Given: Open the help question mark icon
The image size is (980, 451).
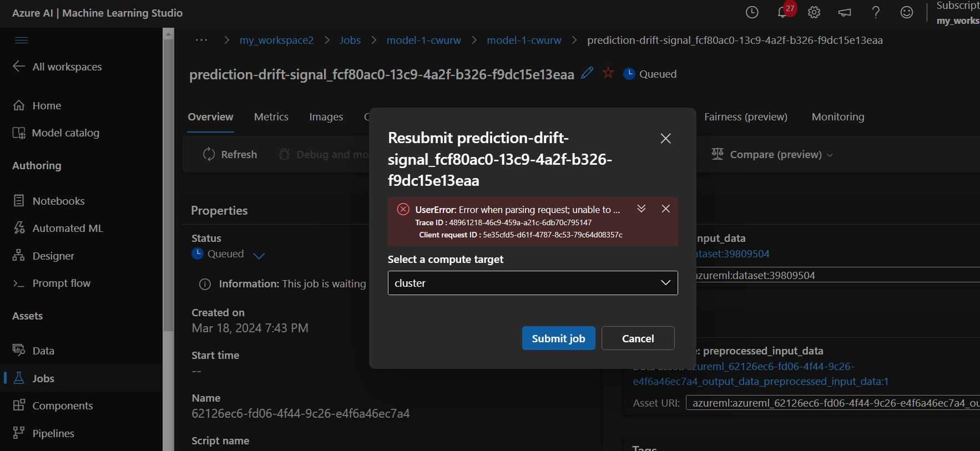Looking at the screenshot, I should coord(876,12).
